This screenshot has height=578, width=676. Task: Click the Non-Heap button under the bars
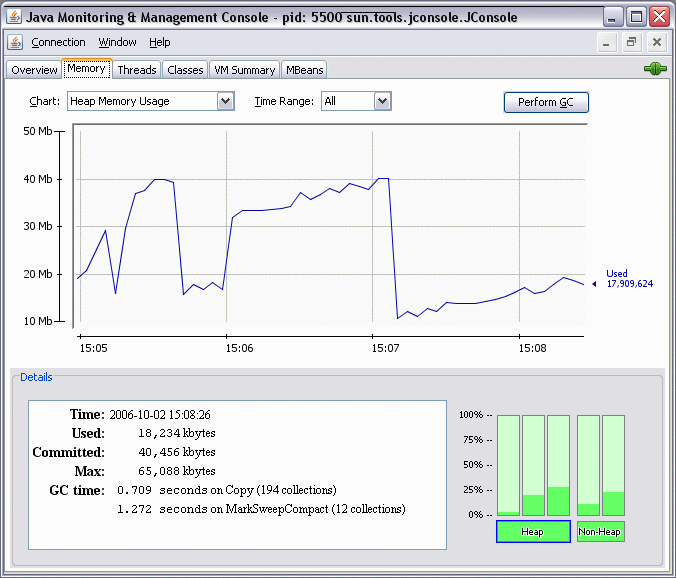(601, 532)
